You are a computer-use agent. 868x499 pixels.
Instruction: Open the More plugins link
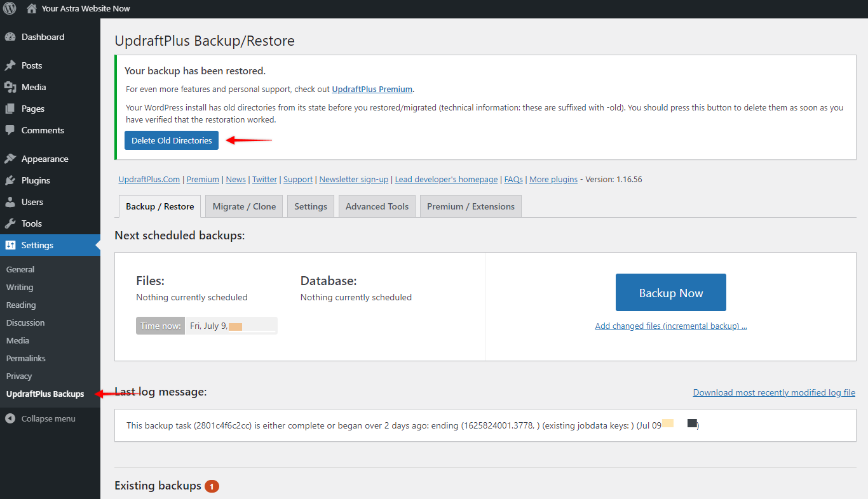click(x=553, y=179)
